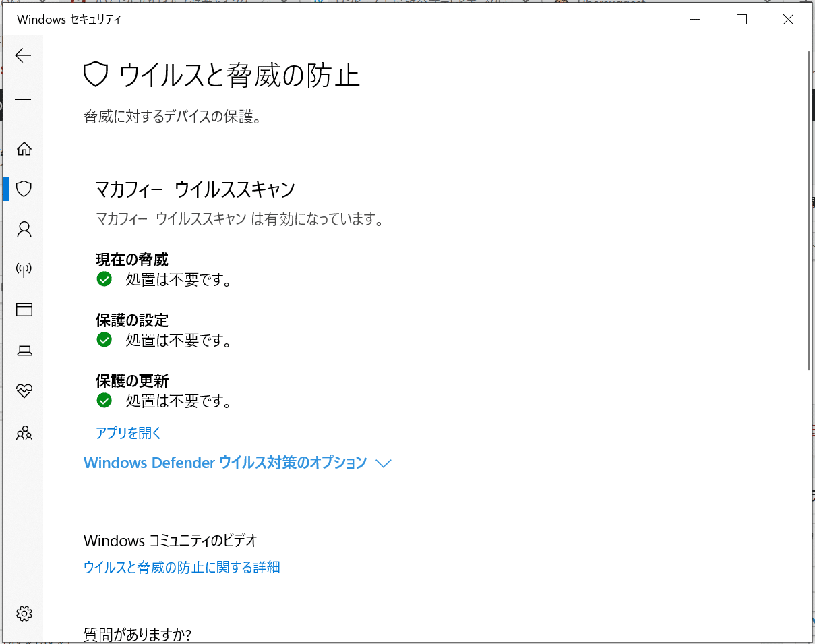The image size is (815, 644).
Task: Open the settings gear in the sidebar
Action: (24, 614)
